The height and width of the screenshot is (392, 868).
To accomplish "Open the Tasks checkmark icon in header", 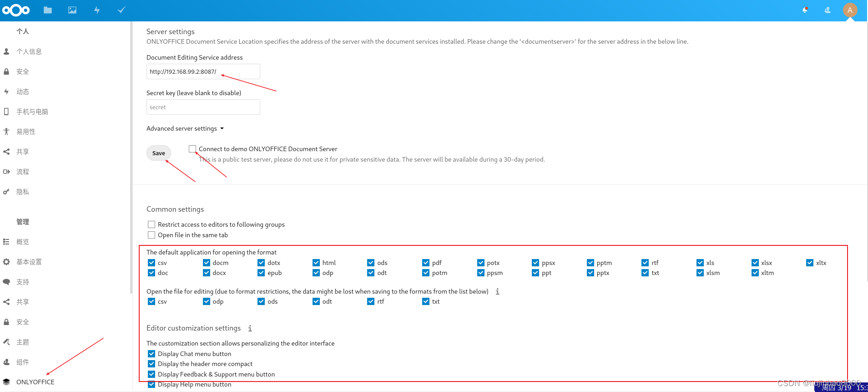I will pos(121,10).
